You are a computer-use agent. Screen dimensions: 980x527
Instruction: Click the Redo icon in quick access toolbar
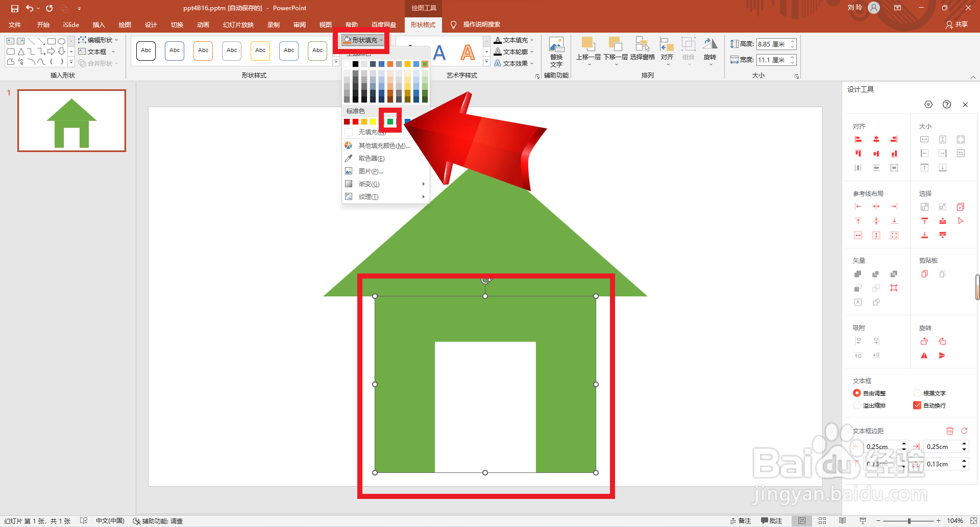[x=50, y=8]
